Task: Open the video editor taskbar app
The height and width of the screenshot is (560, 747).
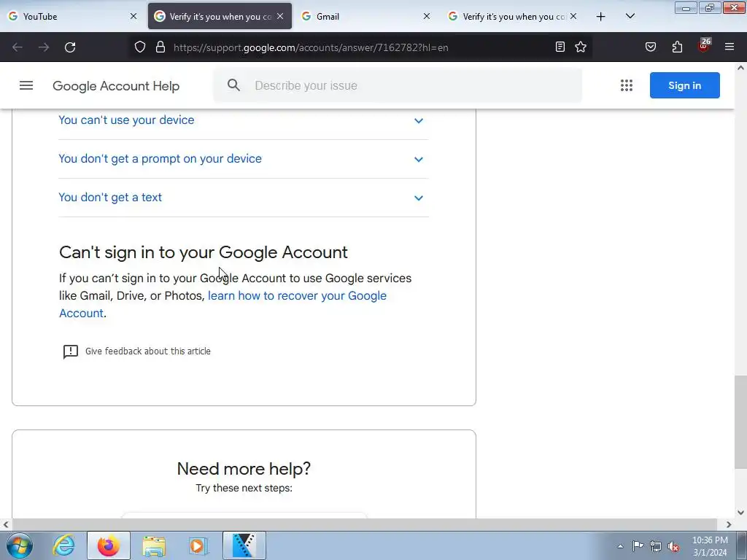Action: pos(244,545)
